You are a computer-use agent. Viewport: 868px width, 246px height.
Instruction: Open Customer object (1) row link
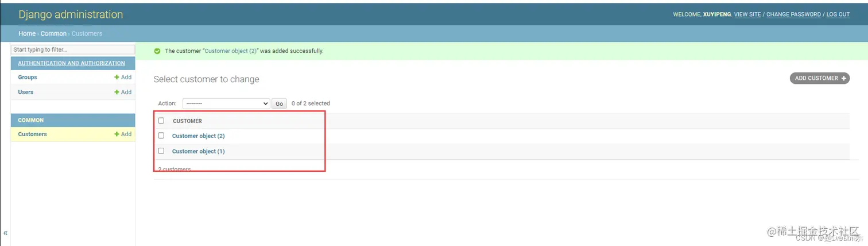[x=198, y=151]
